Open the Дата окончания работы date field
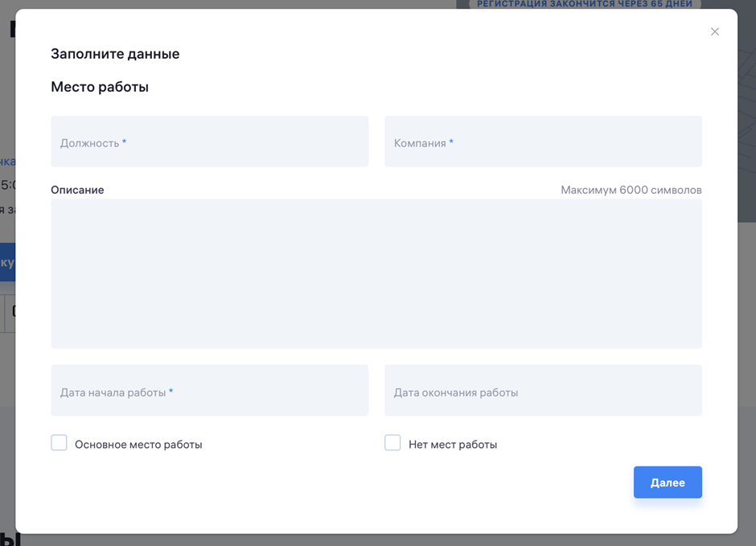 click(543, 392)
